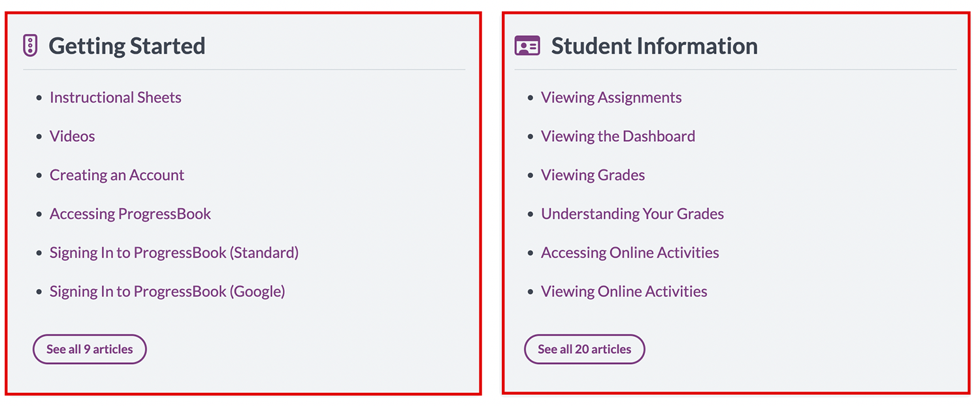This screenshot has width=980, height=406.
Task: Open the Student Information heading
Action: coord(654,46)
